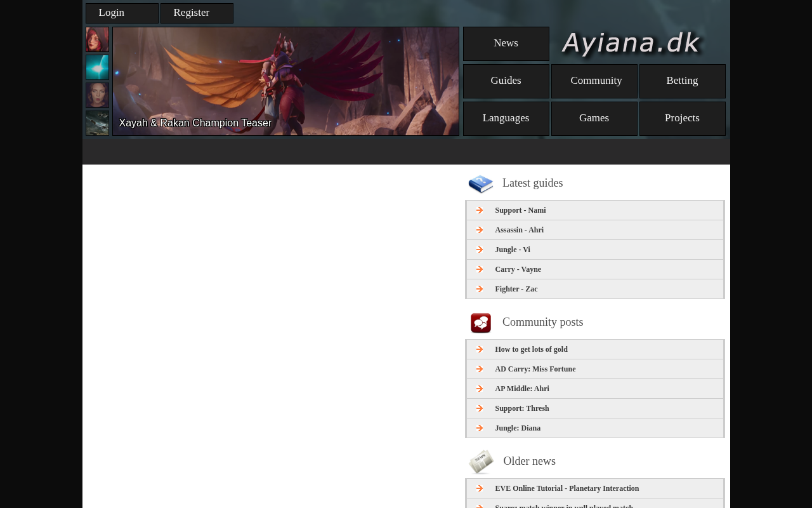Open the Languages menu item
This screenshot has height=508, width=812.
tap(506, 119)
